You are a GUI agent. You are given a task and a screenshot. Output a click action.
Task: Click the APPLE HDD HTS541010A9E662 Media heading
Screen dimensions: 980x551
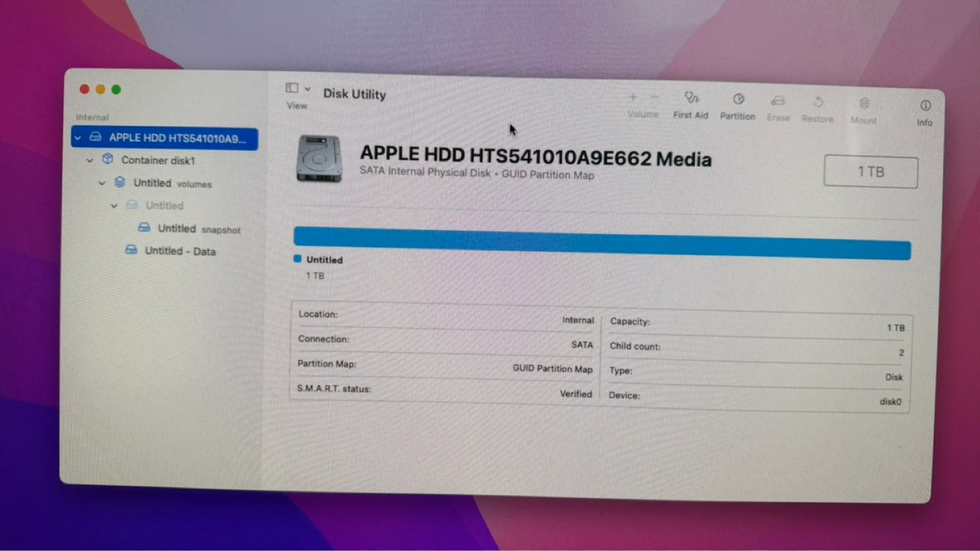tap(536, 156)
